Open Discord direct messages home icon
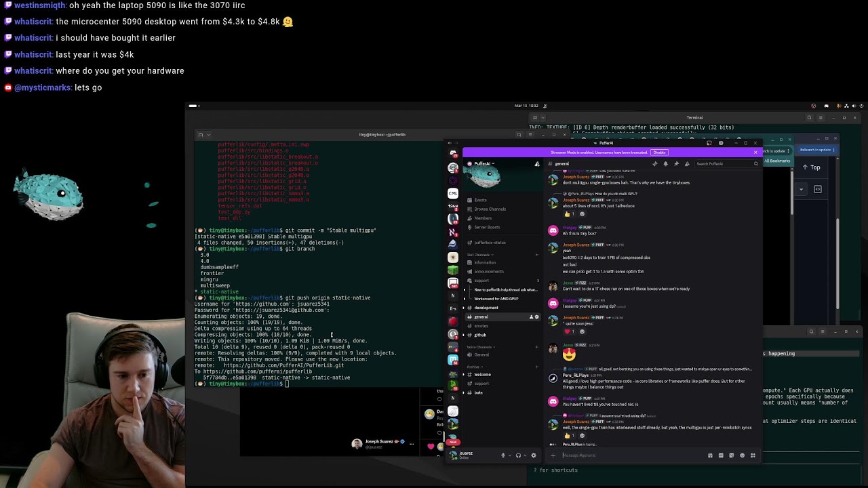 click(453, 153)
